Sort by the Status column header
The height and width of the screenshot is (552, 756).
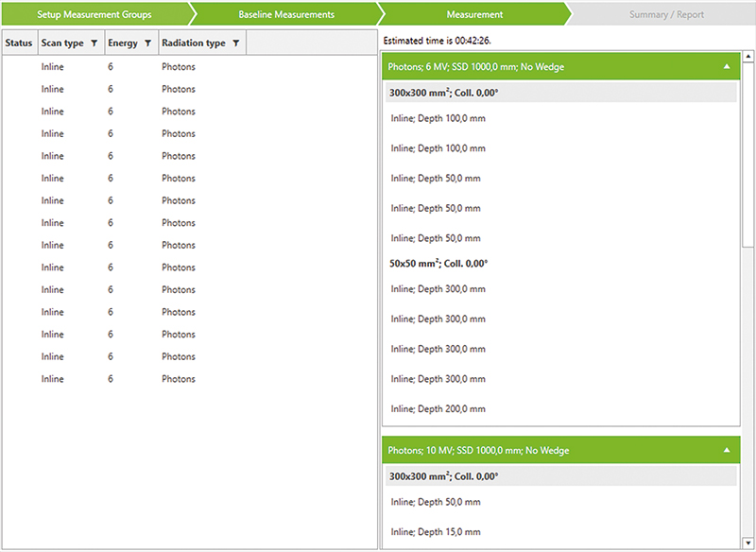pos(18,43)
